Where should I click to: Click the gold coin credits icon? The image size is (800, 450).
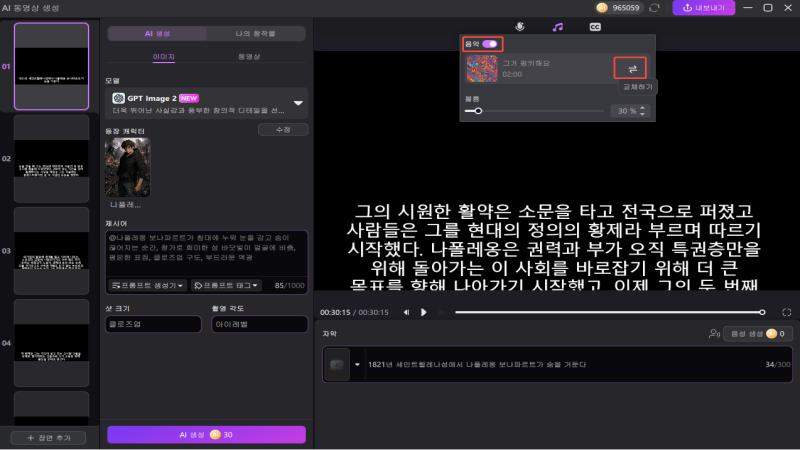[602, 8]
